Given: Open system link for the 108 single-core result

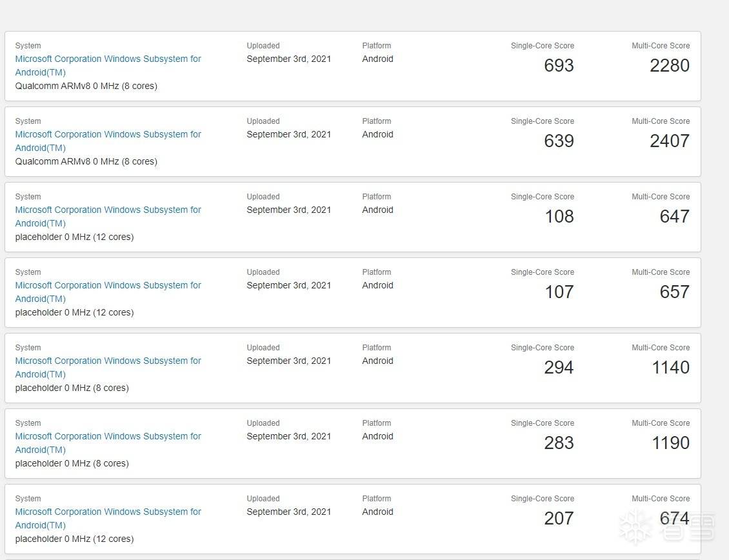Looking at the screenshot, I should (108, 210).
